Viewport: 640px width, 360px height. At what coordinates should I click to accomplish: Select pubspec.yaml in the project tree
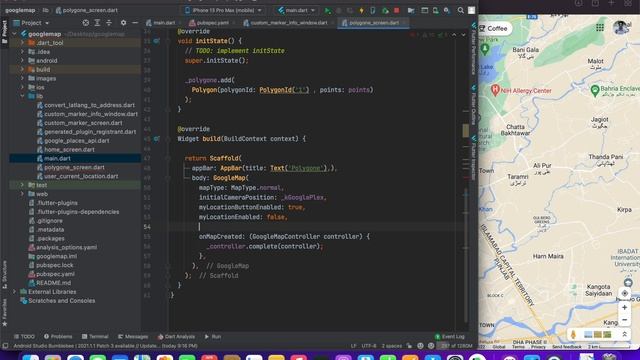click(x=55, y=274)
